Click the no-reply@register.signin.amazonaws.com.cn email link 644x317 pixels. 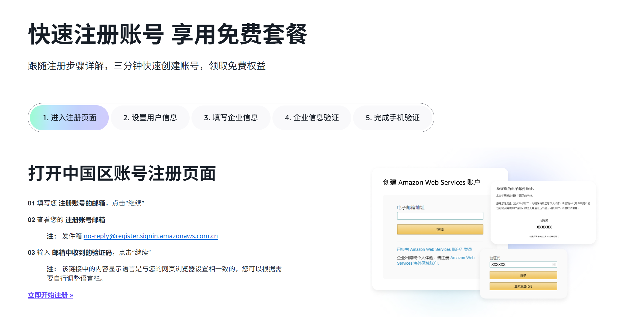[x=150, y=236]
